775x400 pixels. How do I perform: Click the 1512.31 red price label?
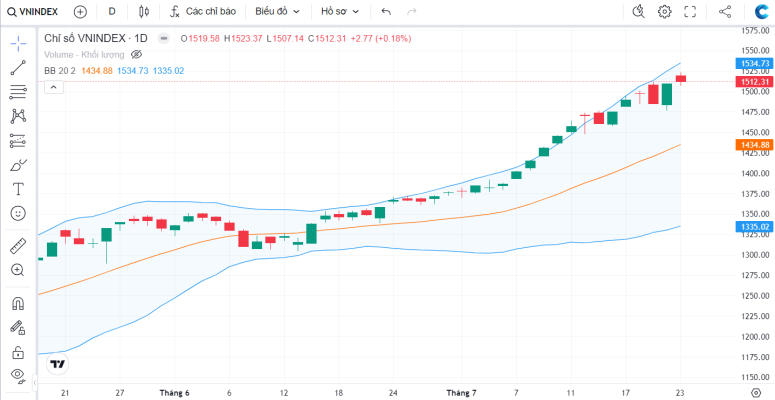point(754,82)
